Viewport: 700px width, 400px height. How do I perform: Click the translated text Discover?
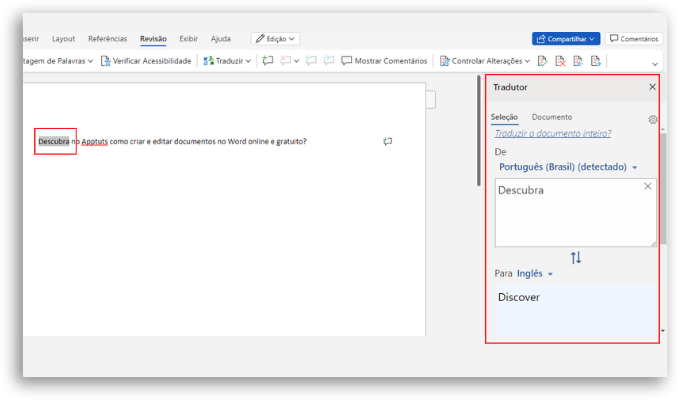pyautogui.click(x=519, y=297)
